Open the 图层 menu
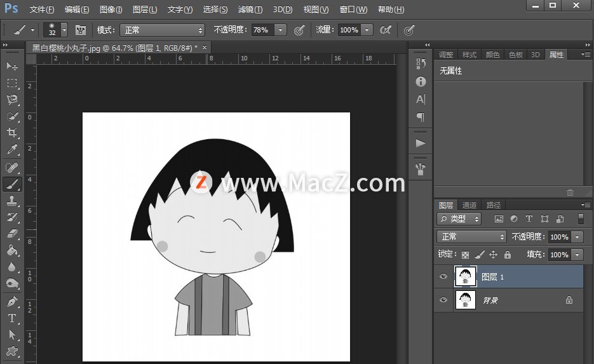Image resolution: width=594 pixels, height=364 pixels. (x=145, y=10)
